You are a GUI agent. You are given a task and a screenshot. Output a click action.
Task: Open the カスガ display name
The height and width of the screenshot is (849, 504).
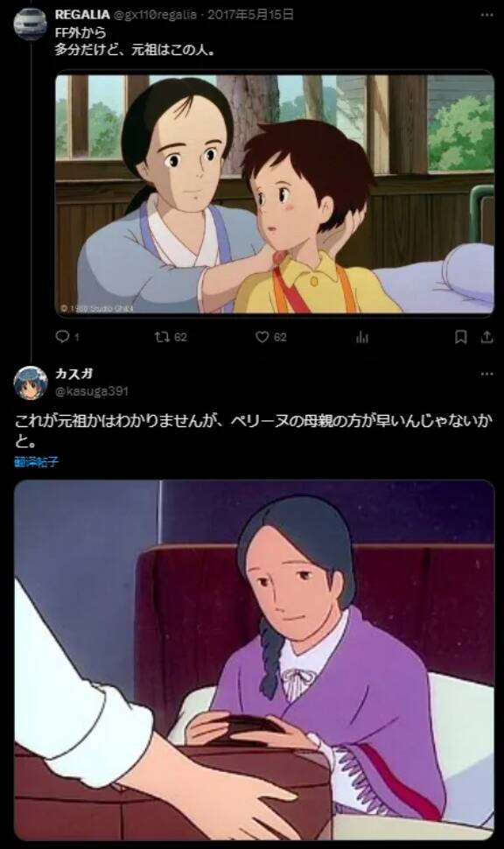coord(73,374)
